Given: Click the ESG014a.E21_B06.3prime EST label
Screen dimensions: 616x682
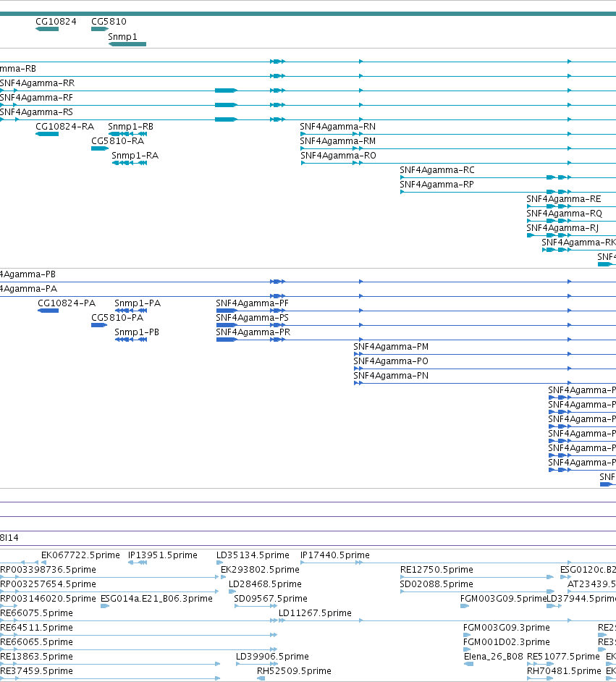Looking at the screenshot, I should 156,599.
